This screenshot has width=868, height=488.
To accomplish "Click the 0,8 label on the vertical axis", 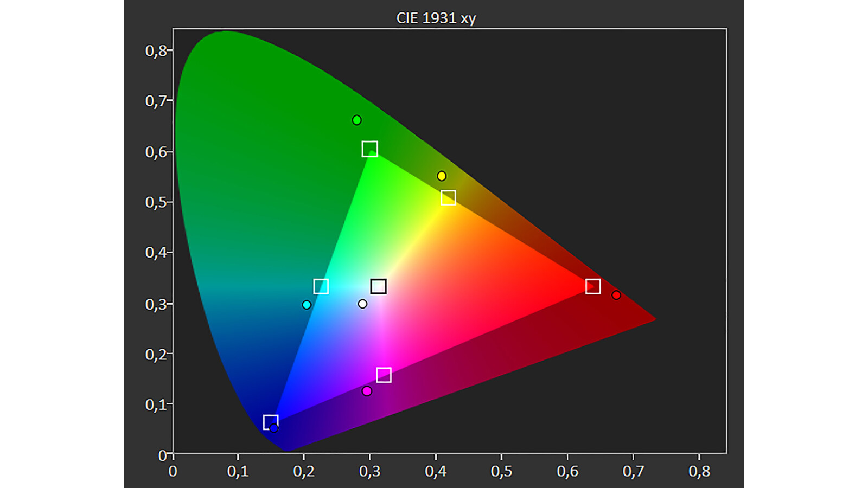I will 156,50.
